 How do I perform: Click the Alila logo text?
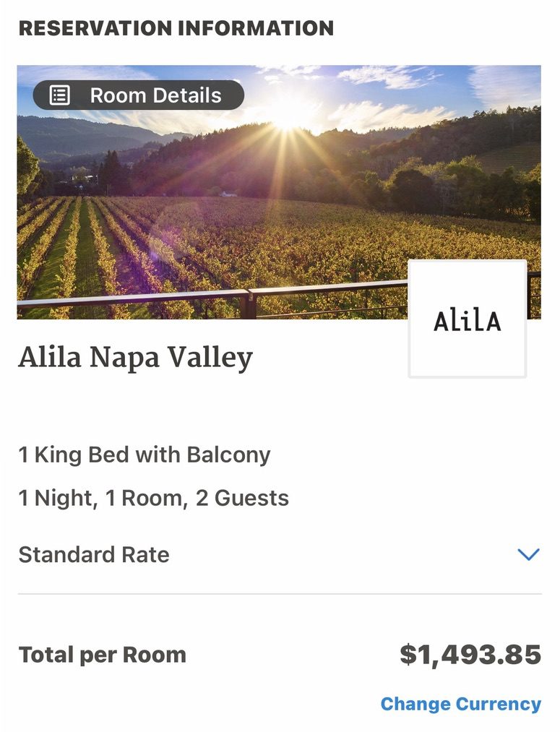pyautogui.click(x=468, y=321)
